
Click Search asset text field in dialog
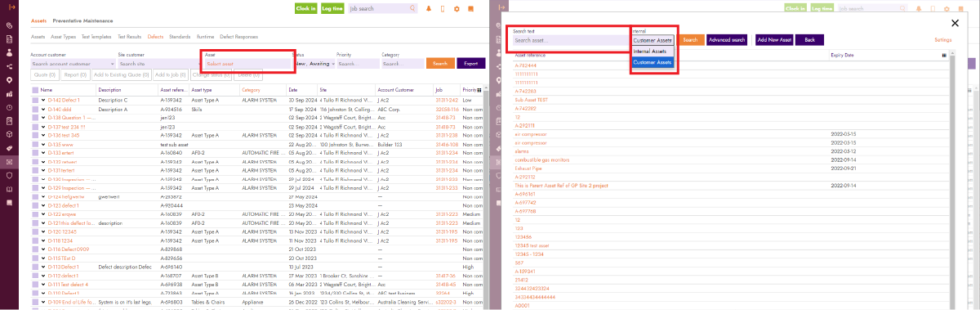(x=570, y=39)
